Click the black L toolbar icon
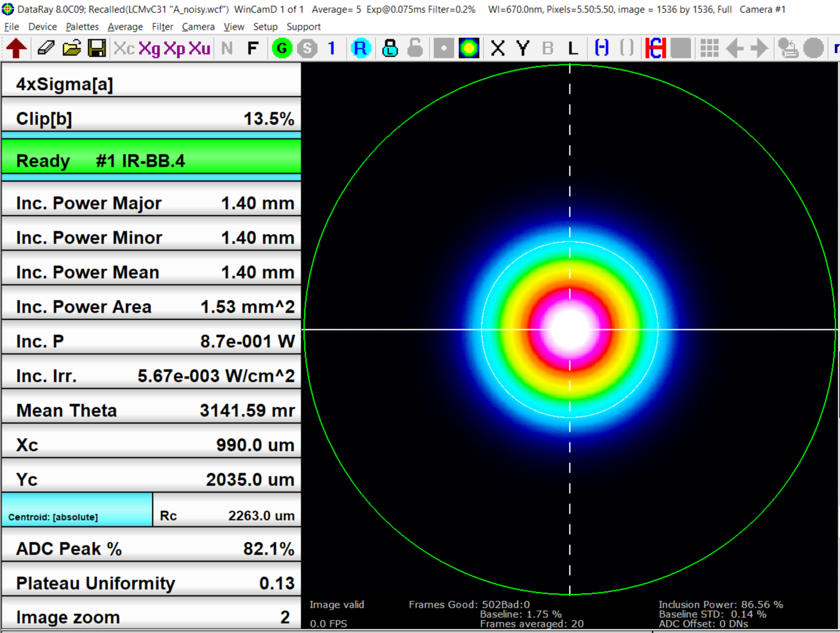This screenshot has height=633, width=840. point(573,48)
